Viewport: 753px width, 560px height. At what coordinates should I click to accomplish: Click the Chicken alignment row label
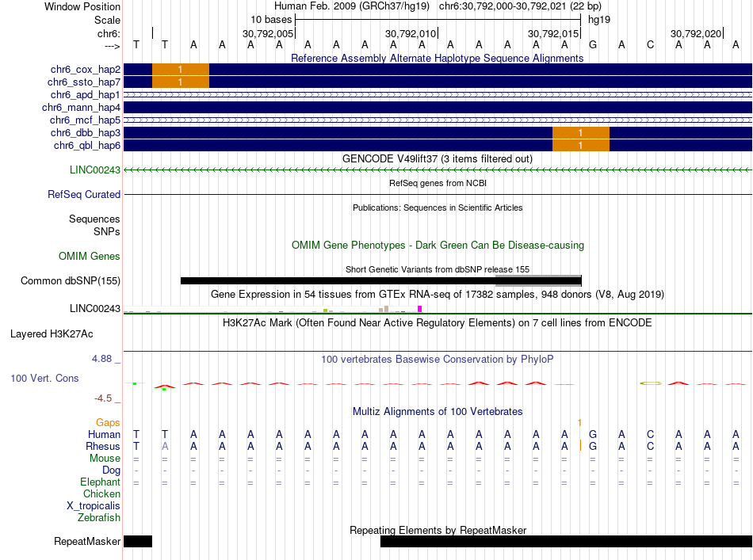[101, 493]
